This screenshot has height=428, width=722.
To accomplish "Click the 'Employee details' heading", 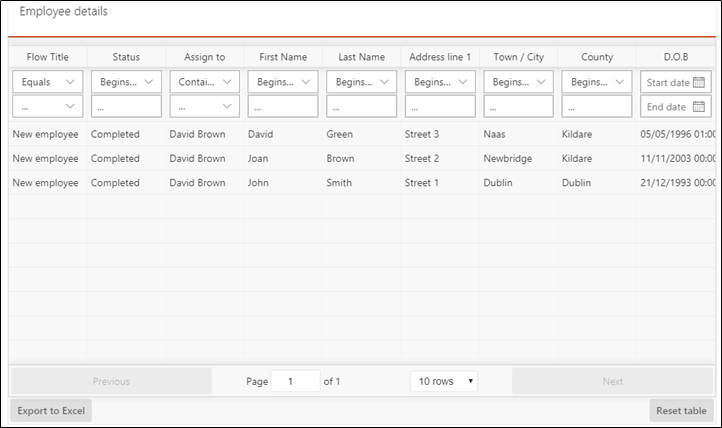I will [64, 11].
